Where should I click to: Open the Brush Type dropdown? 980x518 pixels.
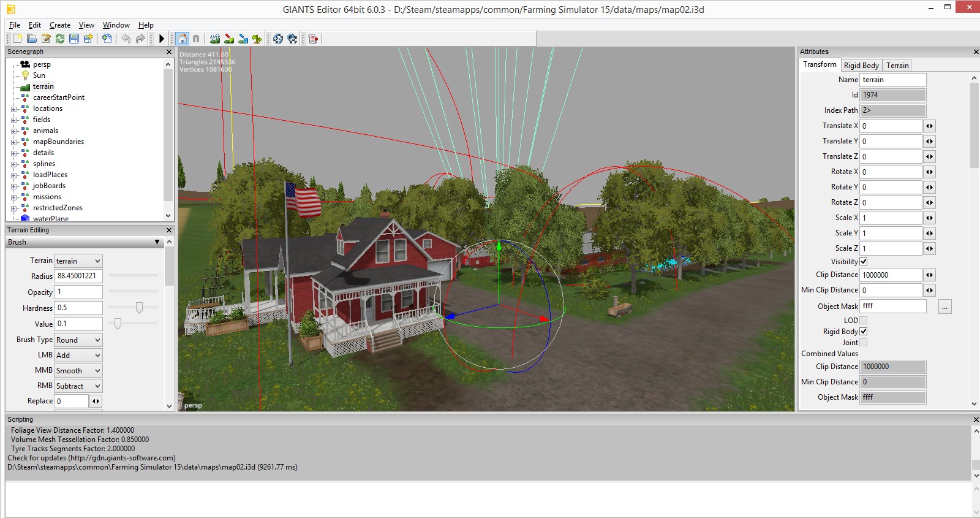(78, 340)
